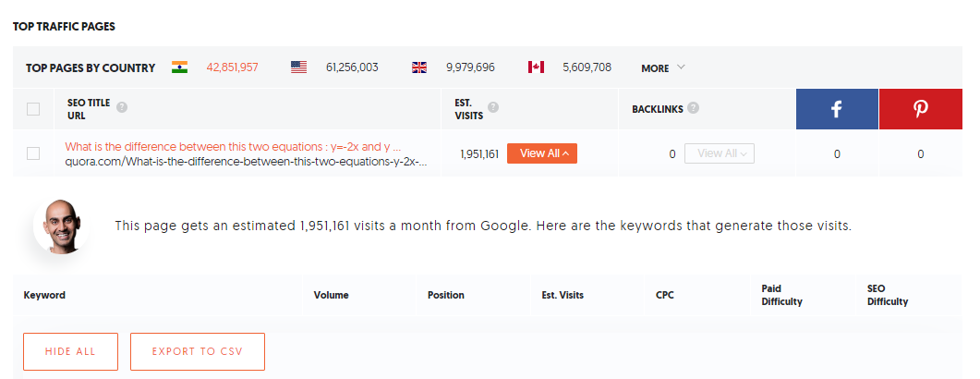Screen dimensions: 980x379
Task: Sort by the Volume column header
Action: click(x=331, y=295)
